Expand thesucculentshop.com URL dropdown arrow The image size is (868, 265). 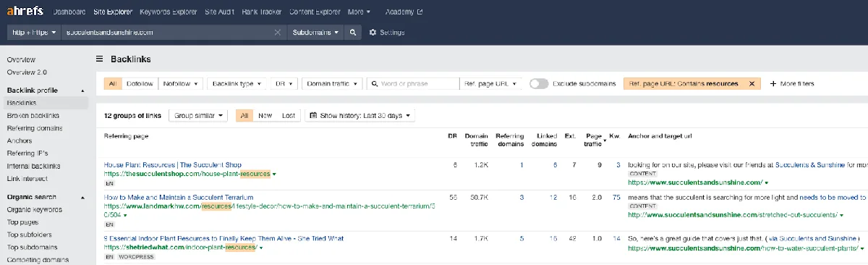[274, 174]
